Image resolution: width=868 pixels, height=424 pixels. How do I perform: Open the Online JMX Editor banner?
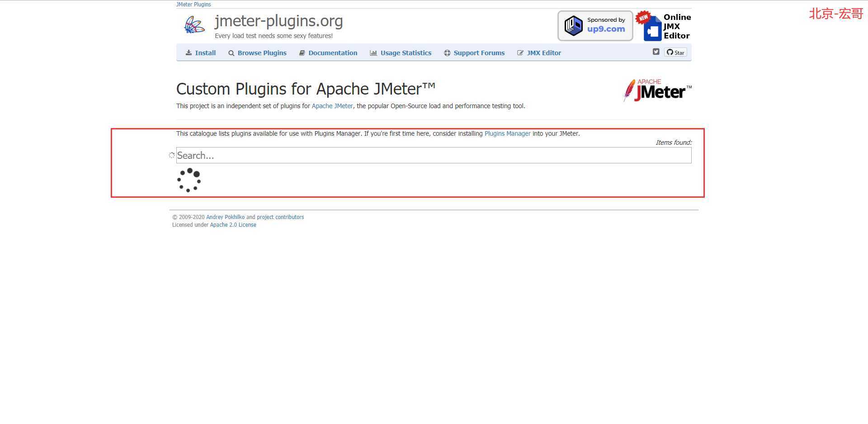pos(663,26)
